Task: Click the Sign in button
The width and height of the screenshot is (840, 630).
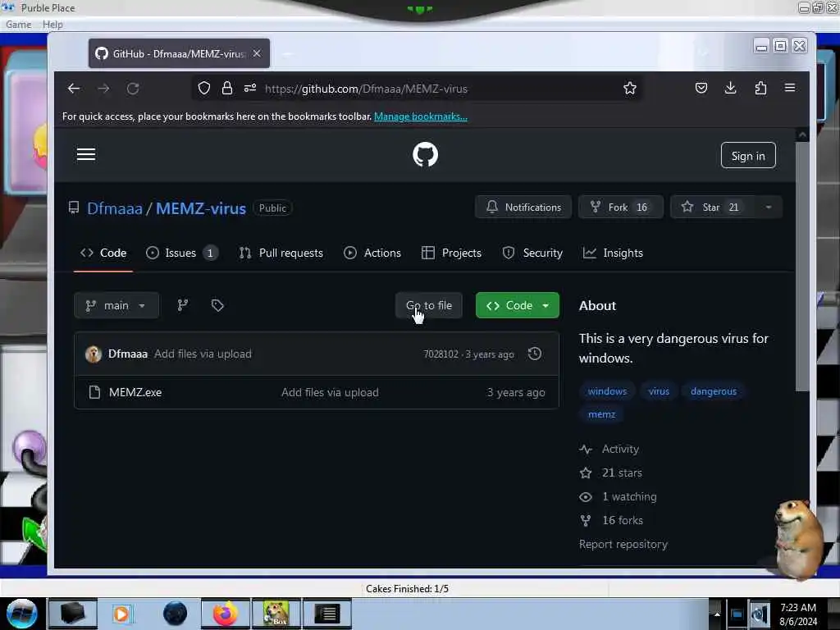Action: 748,155
